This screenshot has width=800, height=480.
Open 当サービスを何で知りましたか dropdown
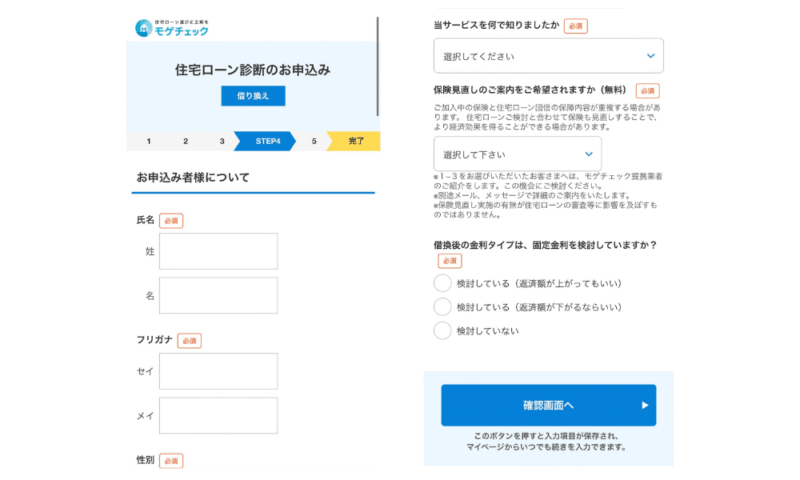click(x=548, y=56)
